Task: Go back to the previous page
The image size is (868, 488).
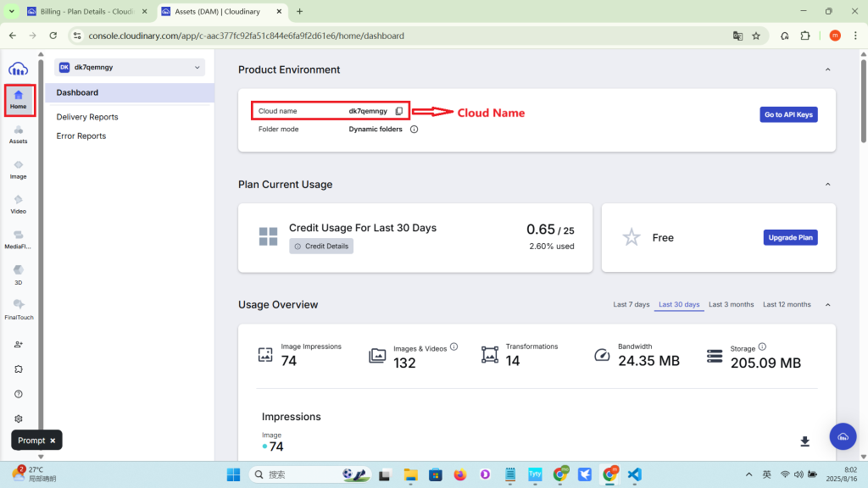Action: 13,36
